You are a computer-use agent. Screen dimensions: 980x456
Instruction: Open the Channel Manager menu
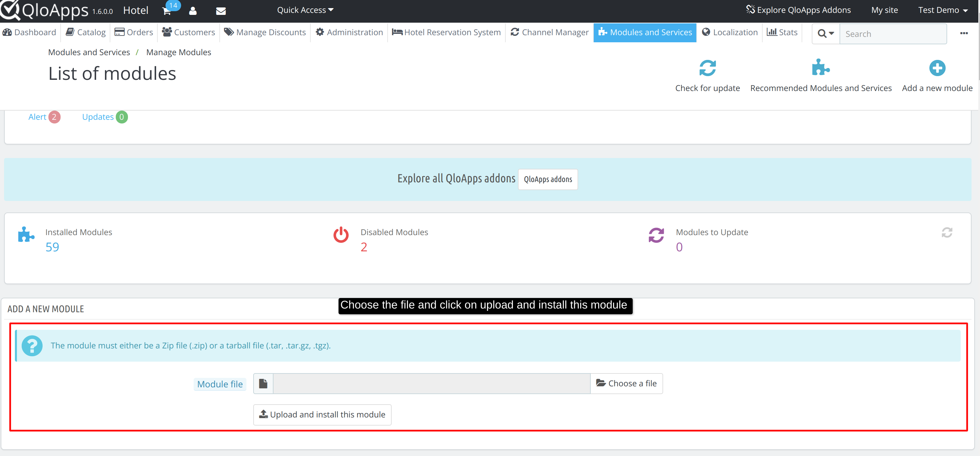click(550, 32)
